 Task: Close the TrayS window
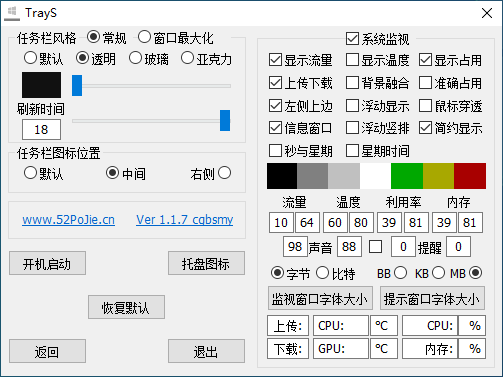tap(487, 13)
